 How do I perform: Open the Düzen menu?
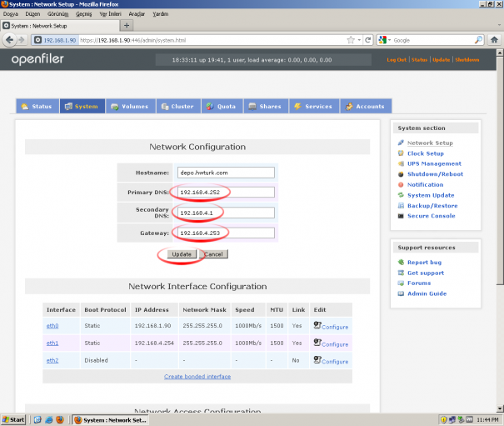pos(32,14)
